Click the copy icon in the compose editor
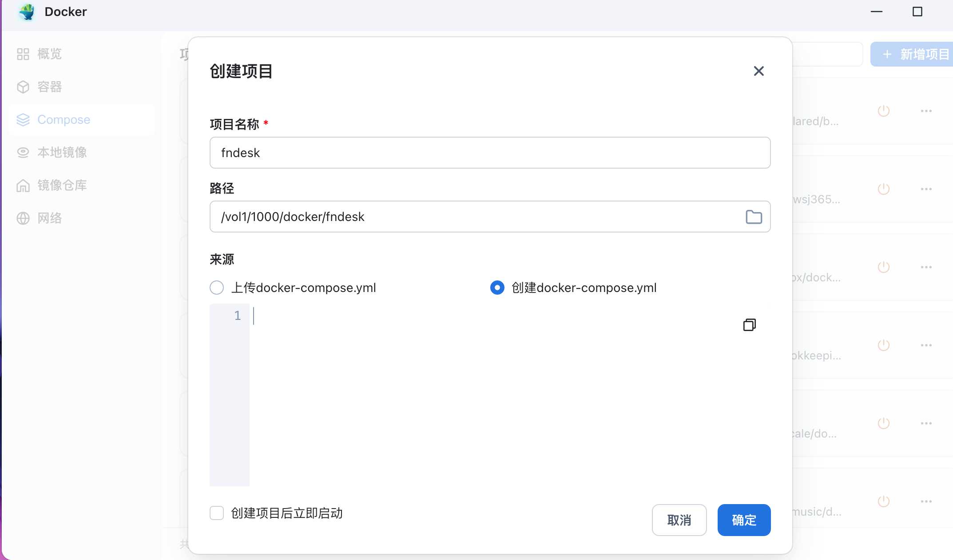 [749, 325]
